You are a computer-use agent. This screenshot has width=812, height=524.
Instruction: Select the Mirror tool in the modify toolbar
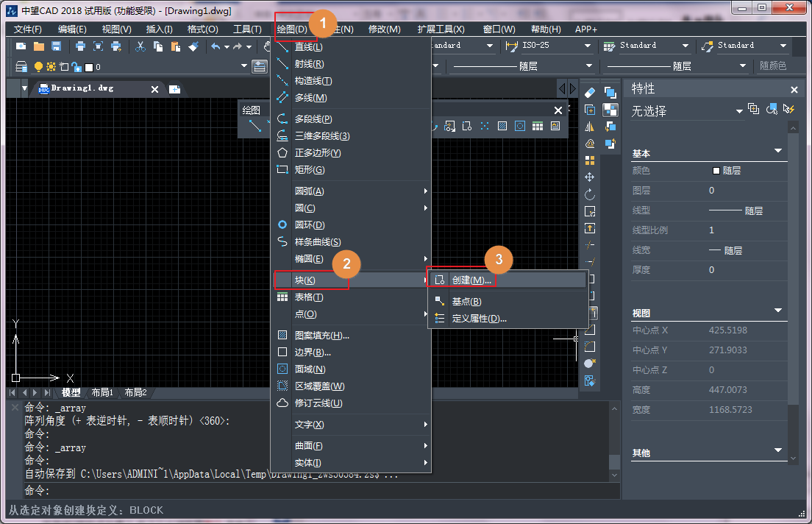pyautogui.click(x=590, y=126)
